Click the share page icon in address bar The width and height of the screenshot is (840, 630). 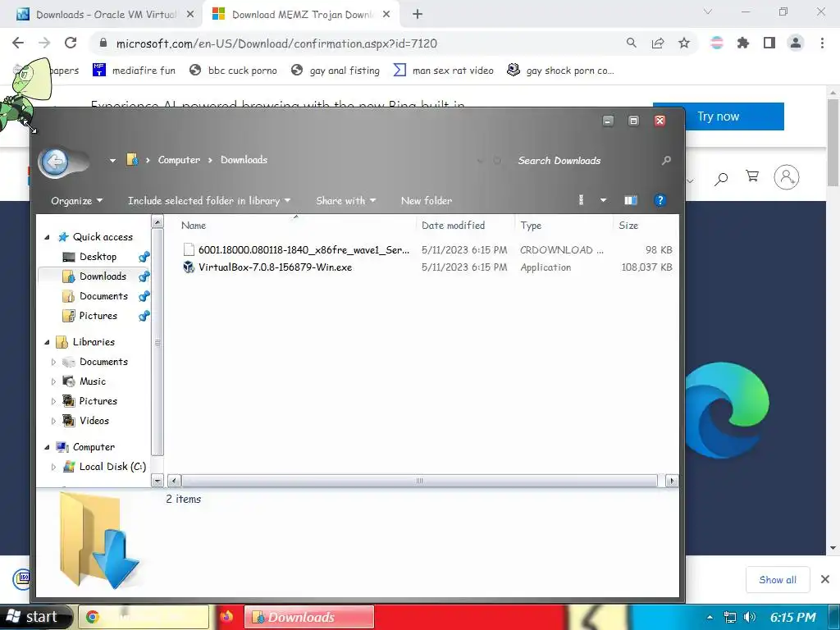[x=658, y=43]
